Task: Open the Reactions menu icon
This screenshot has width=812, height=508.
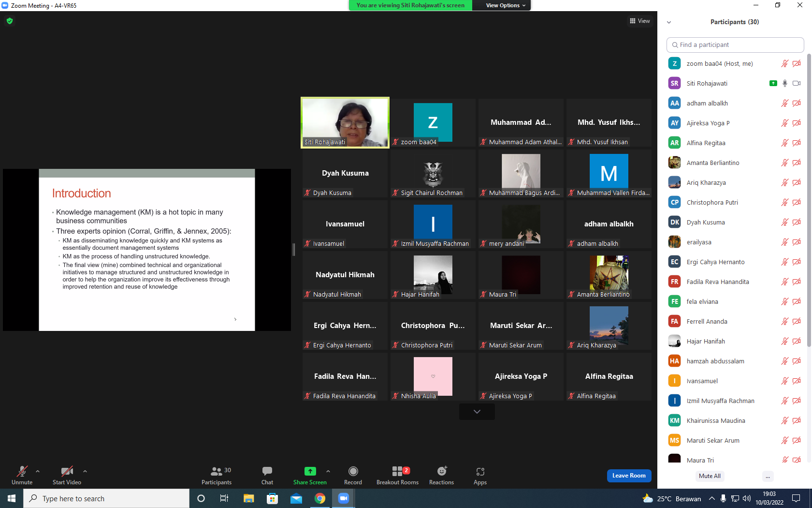Action: 442,471
